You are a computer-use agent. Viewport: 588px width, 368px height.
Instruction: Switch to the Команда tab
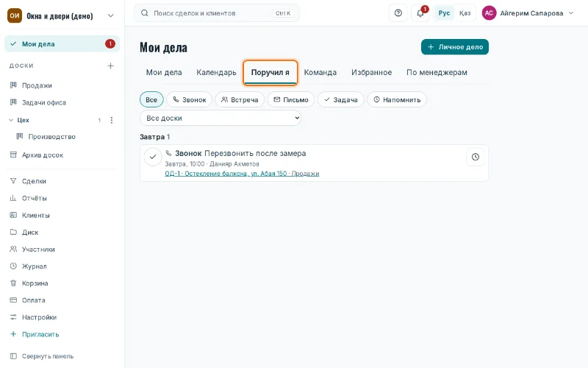[x=320, y=72]
